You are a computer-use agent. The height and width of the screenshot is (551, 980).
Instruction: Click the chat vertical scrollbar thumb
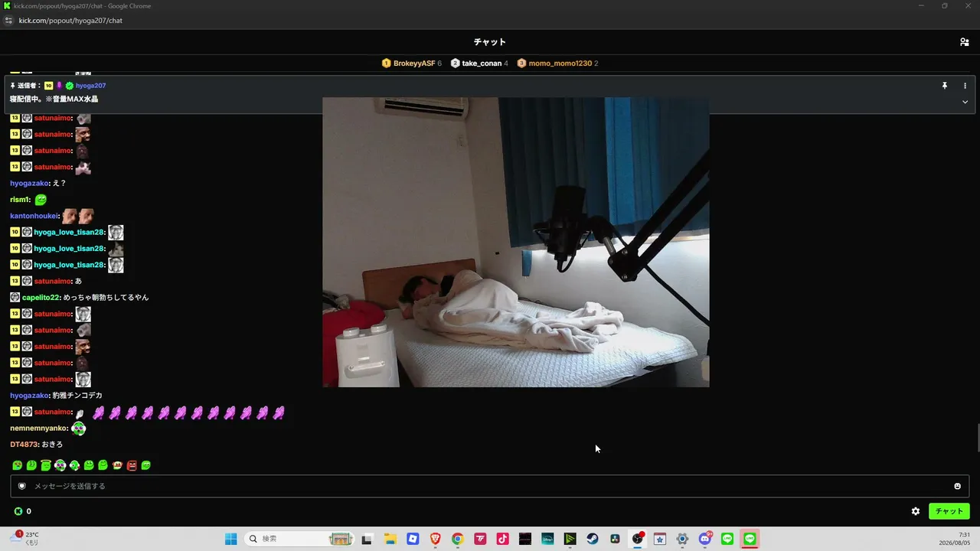point(978,437)
